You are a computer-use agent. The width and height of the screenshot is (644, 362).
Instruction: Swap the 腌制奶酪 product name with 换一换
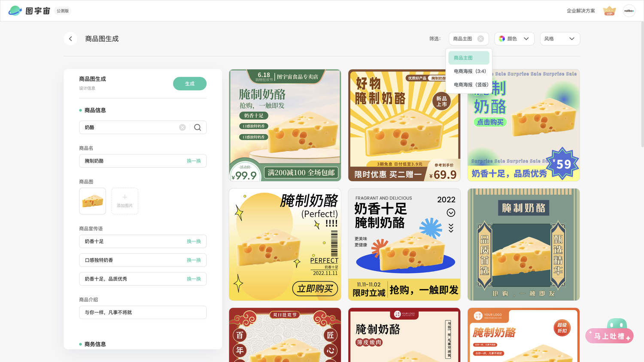[194, 161]
